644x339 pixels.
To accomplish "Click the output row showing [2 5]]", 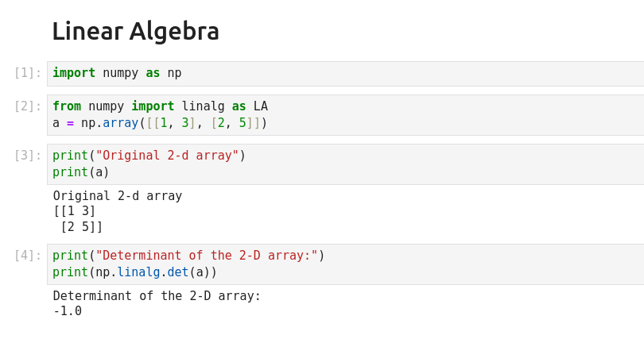I will [81, 227].
